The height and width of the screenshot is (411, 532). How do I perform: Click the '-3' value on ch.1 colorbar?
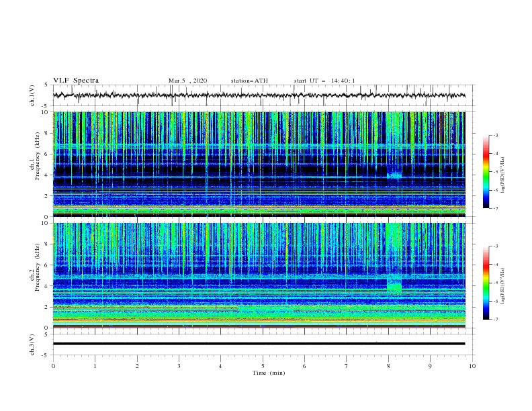pos(495,135)
